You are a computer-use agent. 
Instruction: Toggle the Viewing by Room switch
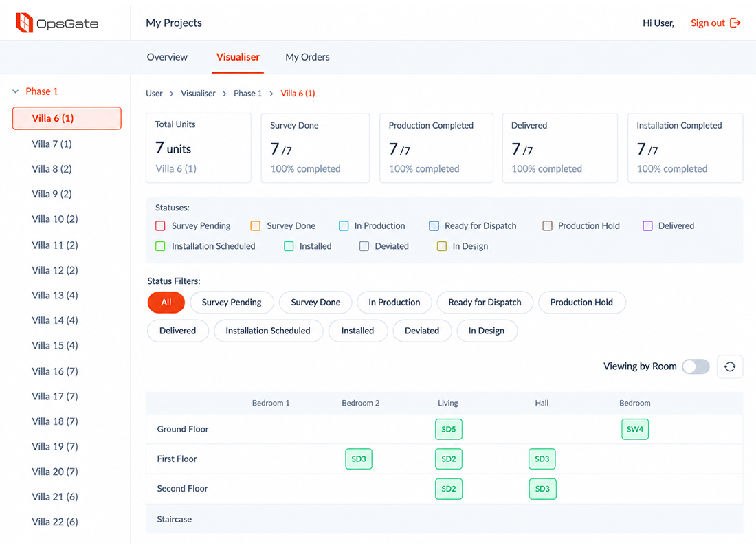pos(696,366)
